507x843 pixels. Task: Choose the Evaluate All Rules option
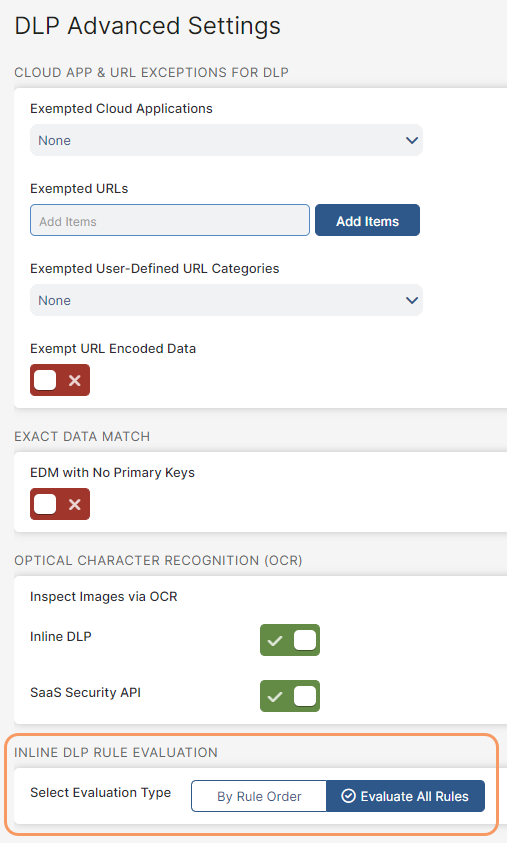[405, 796]
